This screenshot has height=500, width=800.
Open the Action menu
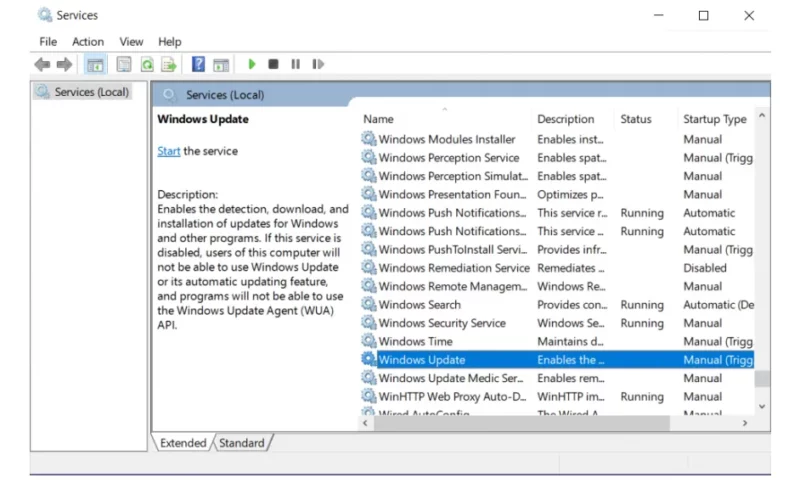tap(88, 42)
